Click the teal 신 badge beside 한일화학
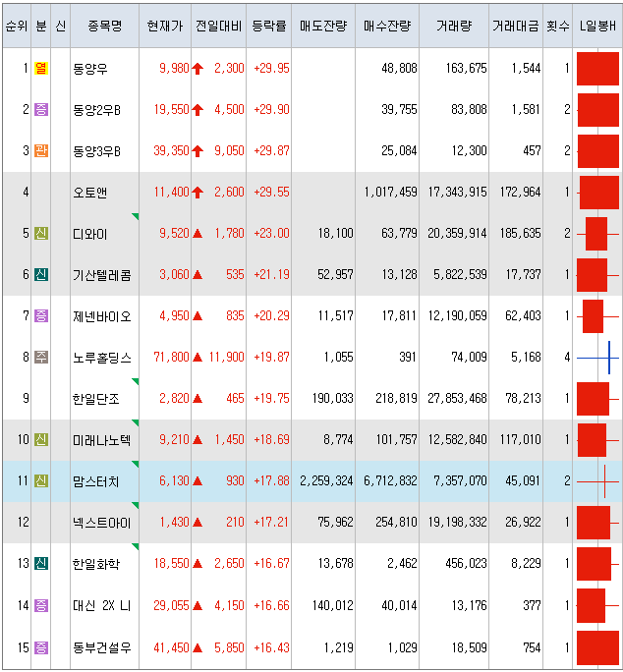 pos(40,563)
